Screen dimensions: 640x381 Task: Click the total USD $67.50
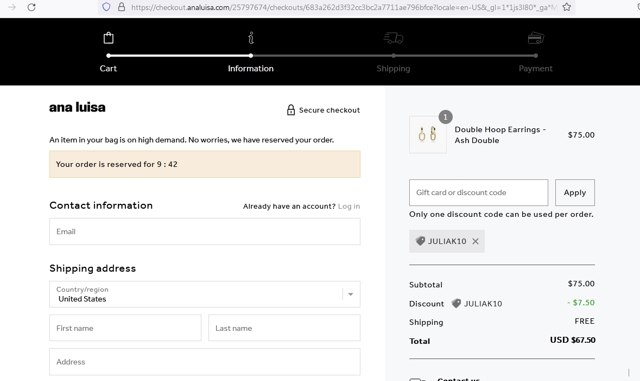click(572, 340)
